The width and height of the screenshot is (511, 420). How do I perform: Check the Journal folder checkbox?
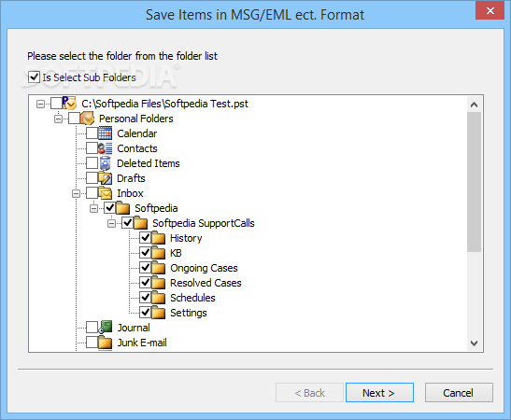tap(92, 328)
